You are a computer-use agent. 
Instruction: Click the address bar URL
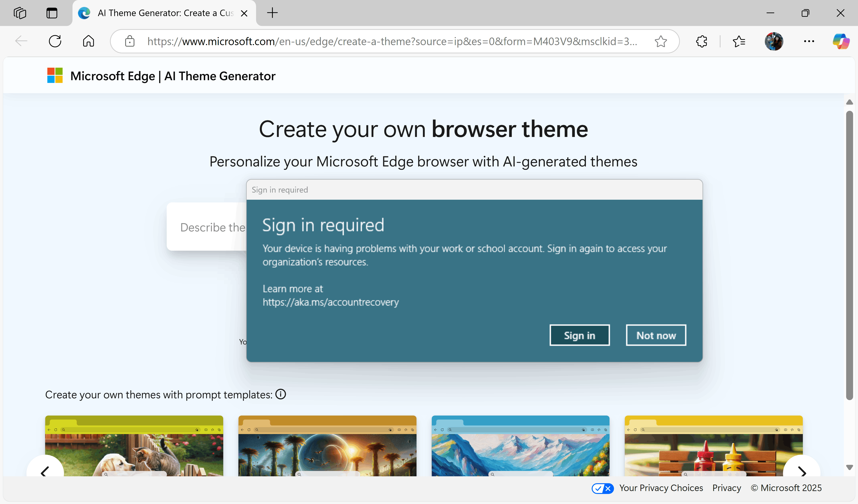(x=392, y=41)
